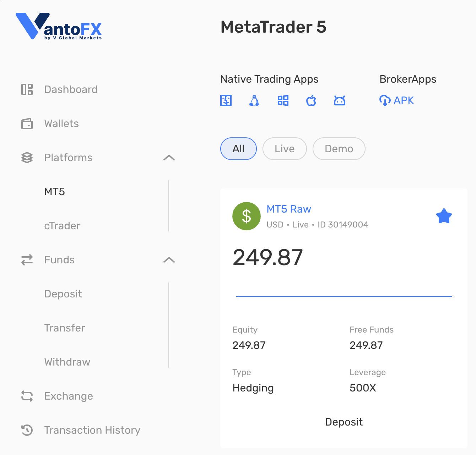Screen dimensions: 476x455
Task: Click the MetaTrader 5 heading
Action: (274, 27)
